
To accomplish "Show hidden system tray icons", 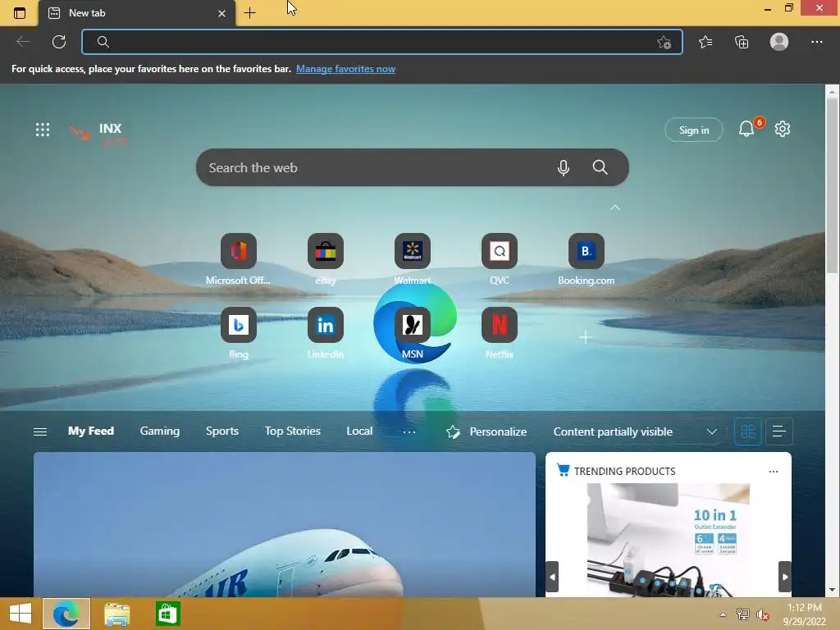I will tap(723, 614).
